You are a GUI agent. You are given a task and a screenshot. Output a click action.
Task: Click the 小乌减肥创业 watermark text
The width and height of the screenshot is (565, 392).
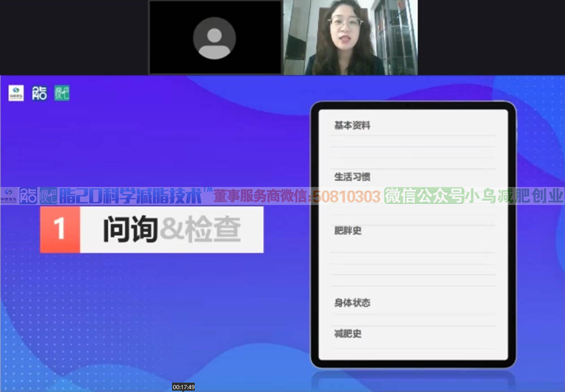tap(514, 196)
